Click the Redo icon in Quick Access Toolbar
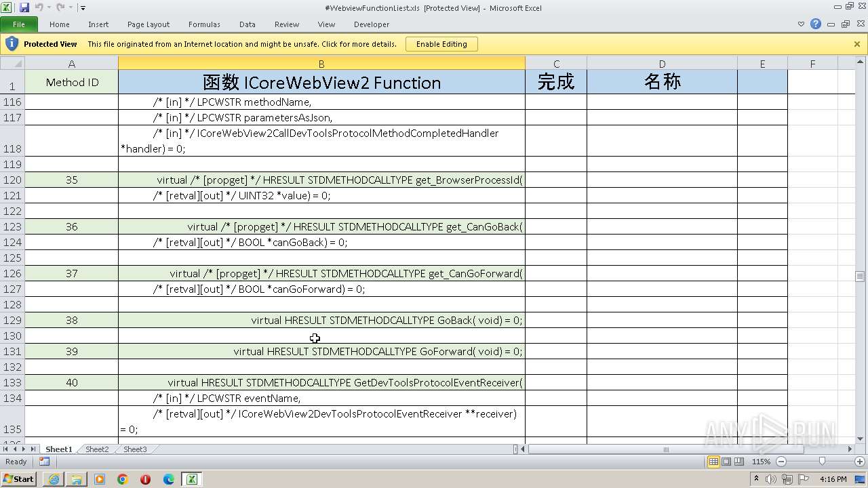The image size is (868, 488). coord(60,7)
